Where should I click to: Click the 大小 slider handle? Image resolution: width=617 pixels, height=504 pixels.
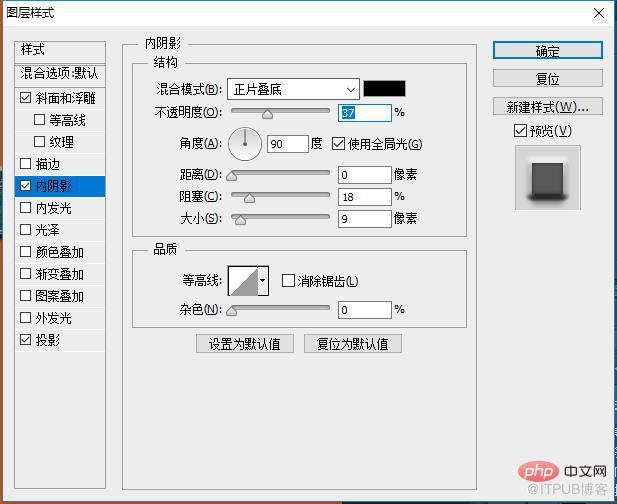[x=240, y=220]
